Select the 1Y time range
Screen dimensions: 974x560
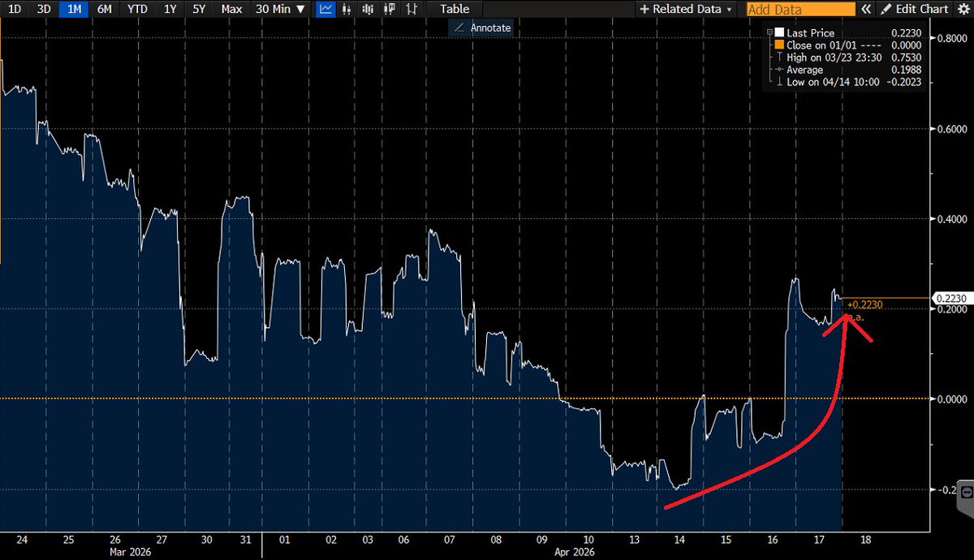click(x=170, y=9)
